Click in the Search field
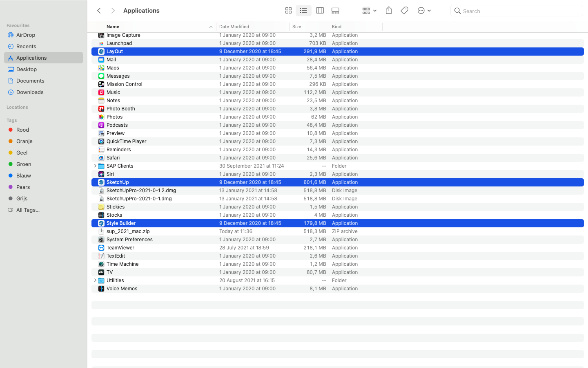Viewport: 588px width, 368px height. (517, 11)
